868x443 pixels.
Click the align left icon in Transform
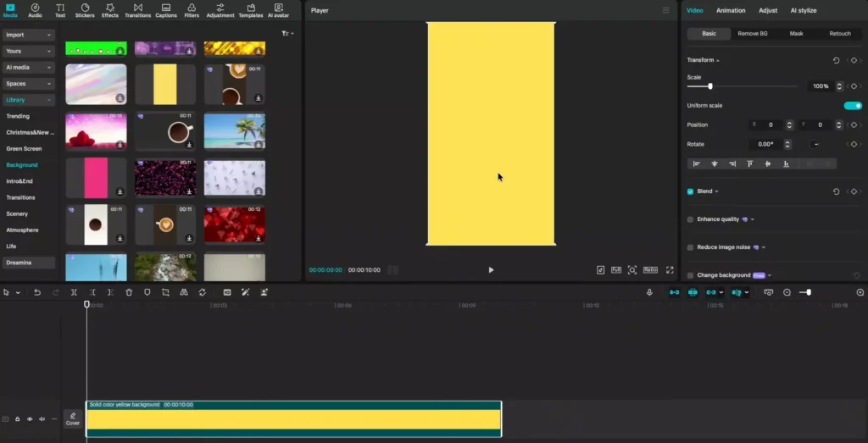click(x=697, y=163)
